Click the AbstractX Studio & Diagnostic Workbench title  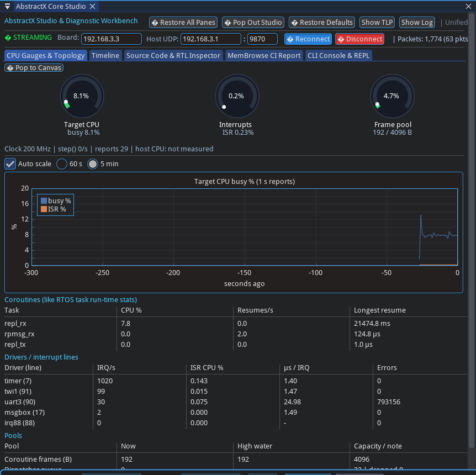pos(71,21)
